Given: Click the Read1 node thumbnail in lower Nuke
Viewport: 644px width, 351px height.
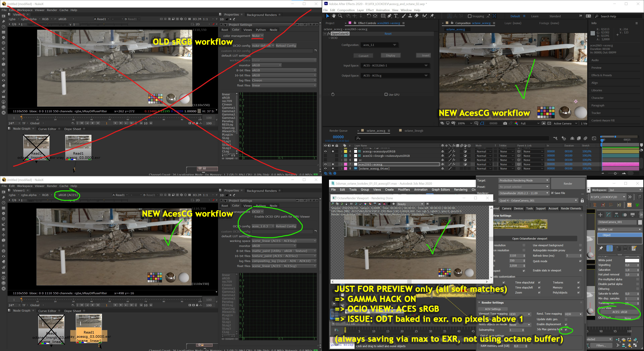Looking at the screenshot, I should tap(89, 321).
